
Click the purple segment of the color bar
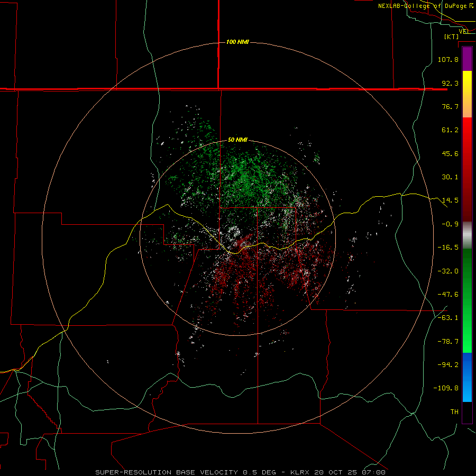coord(467,59)
